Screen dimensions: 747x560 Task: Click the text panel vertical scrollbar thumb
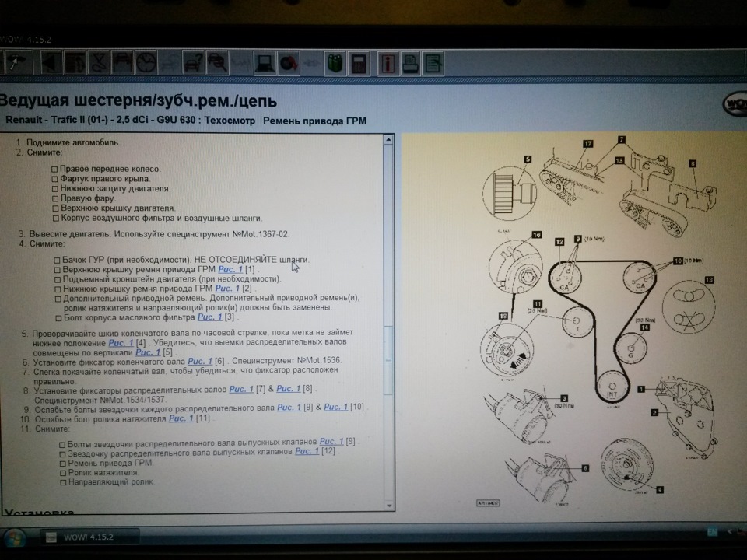click(389, 360)
